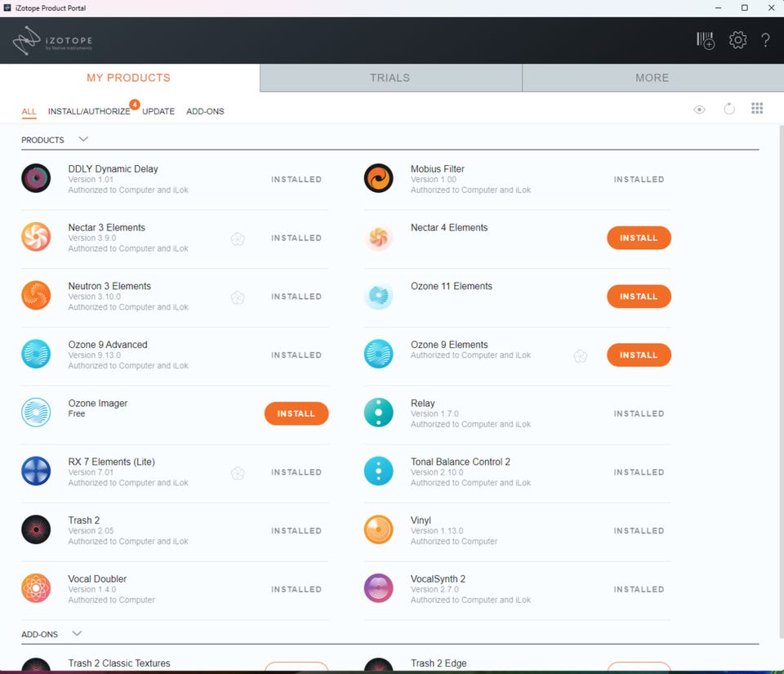Install Ozone 9 Elements
The width and height of the screenshot is (784, 674).
click(x=639, y=355)
